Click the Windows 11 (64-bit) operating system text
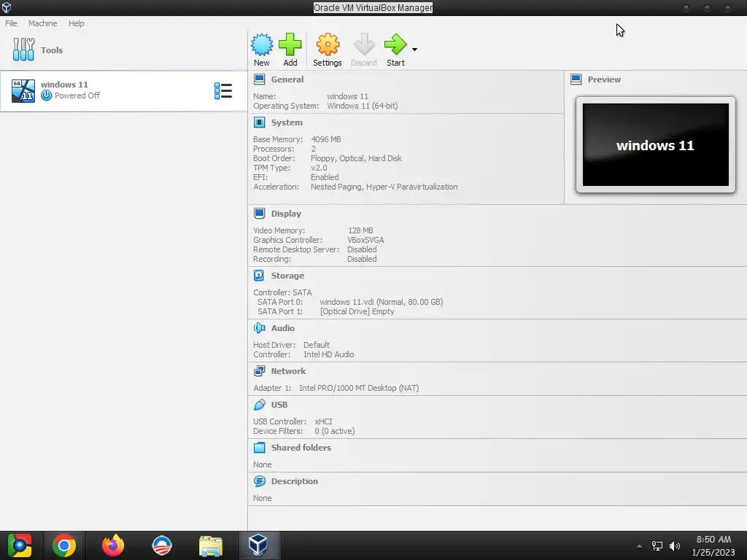This screenshot has width=747, height=560. pos(362,106)
